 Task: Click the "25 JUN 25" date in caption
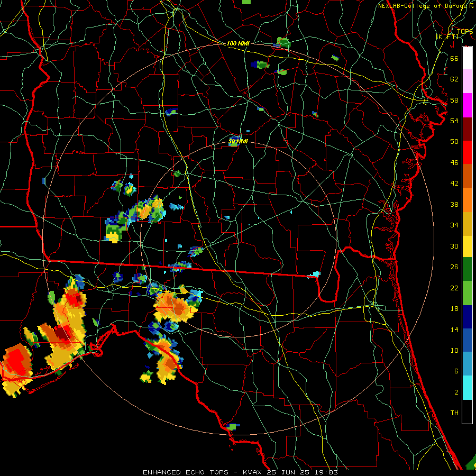[x=289, y=472]
